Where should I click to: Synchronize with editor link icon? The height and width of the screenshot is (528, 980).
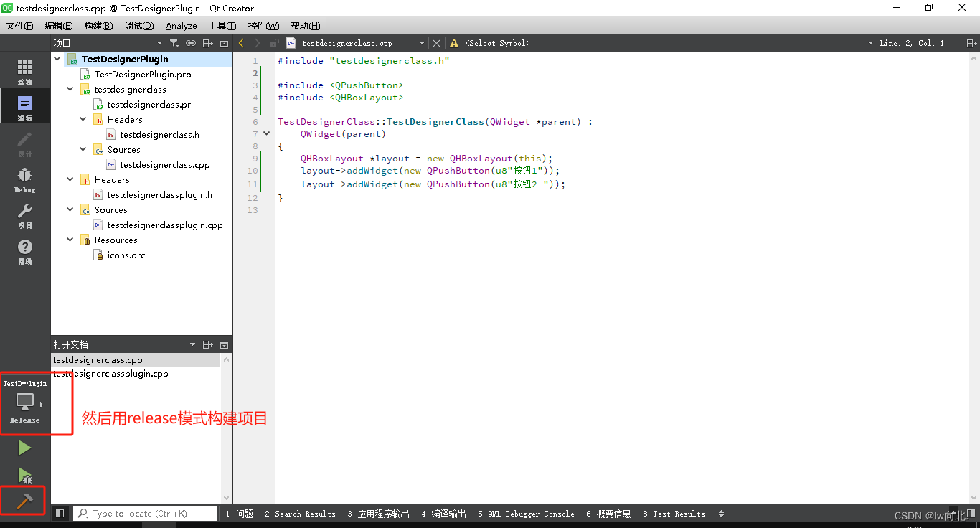click(191, 43)
